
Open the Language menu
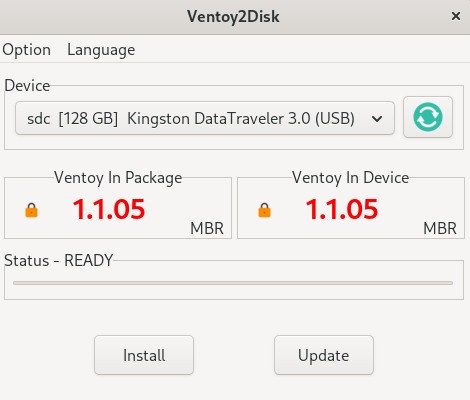(101, 50)
